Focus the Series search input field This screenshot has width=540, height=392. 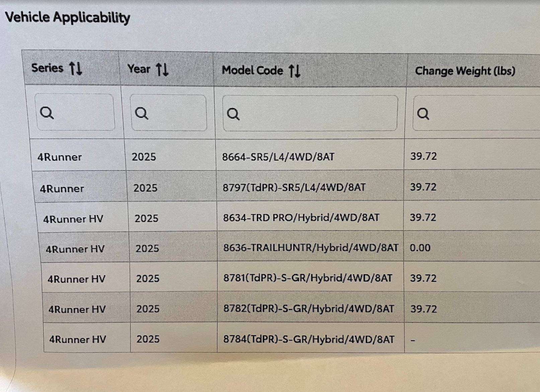(x=74, y=112)
